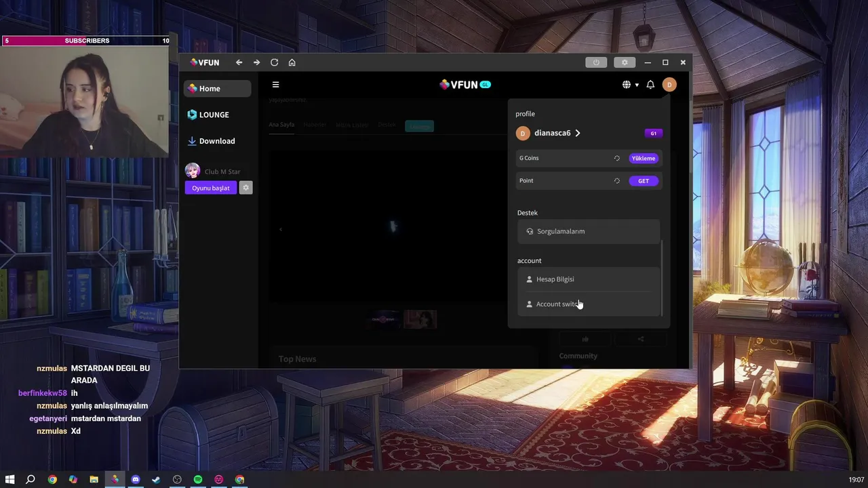Click the orange D profile avatar
Screen dimensions: 868x488
(669, 85)
